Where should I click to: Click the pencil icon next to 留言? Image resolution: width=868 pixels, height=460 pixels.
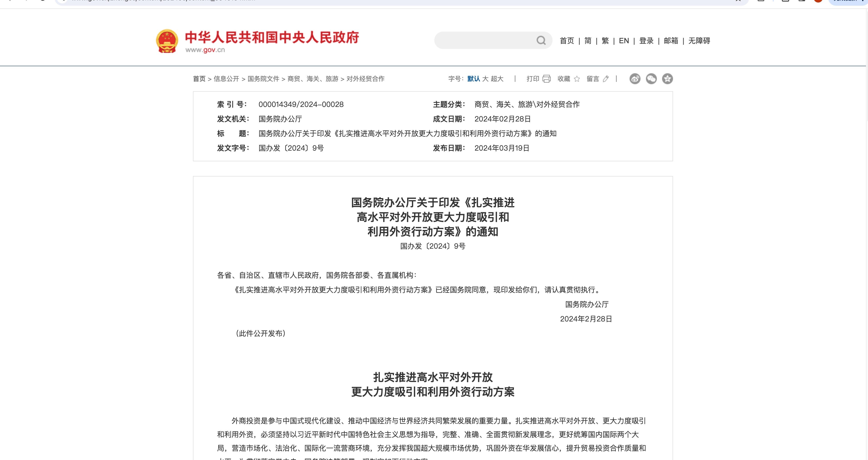[x=606, y=79]
